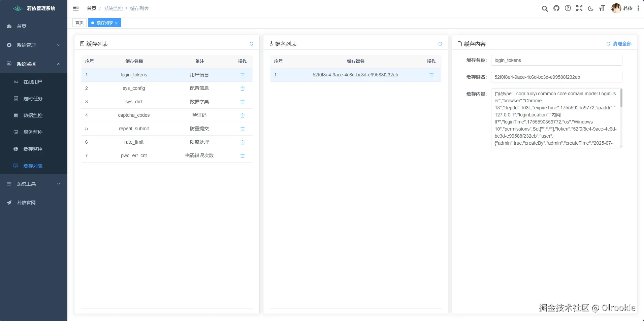
Task: Select the captcha_codes cache name
Action: tap(134, 115)
